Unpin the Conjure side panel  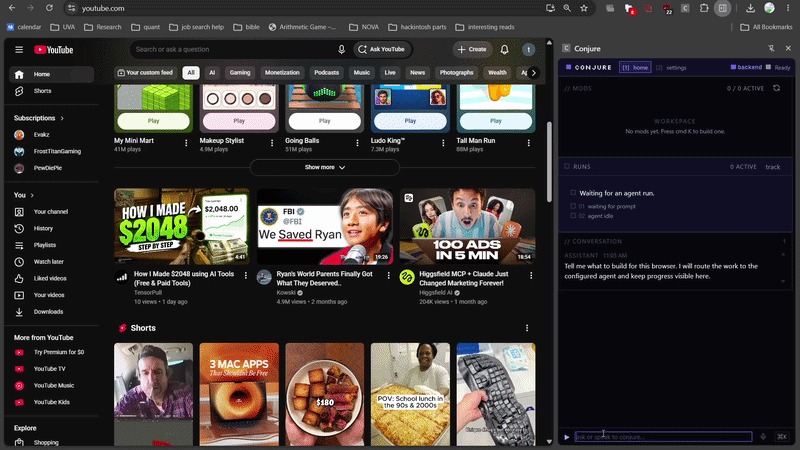771,48
